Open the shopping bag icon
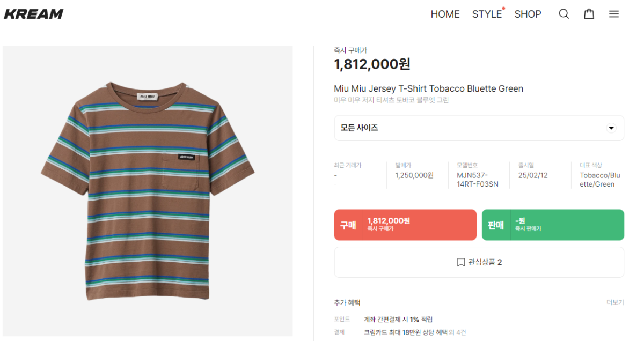644x341 pixels. 589,14
